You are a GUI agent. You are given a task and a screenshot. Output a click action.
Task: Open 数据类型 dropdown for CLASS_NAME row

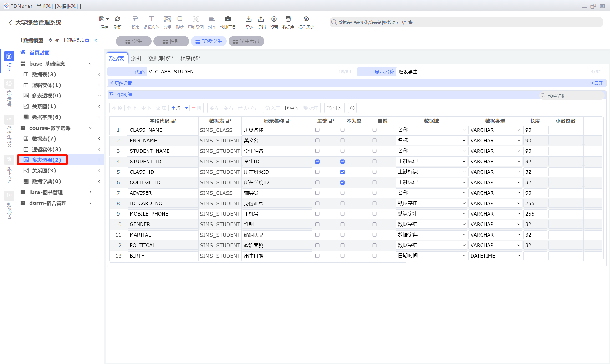(495, 130)
